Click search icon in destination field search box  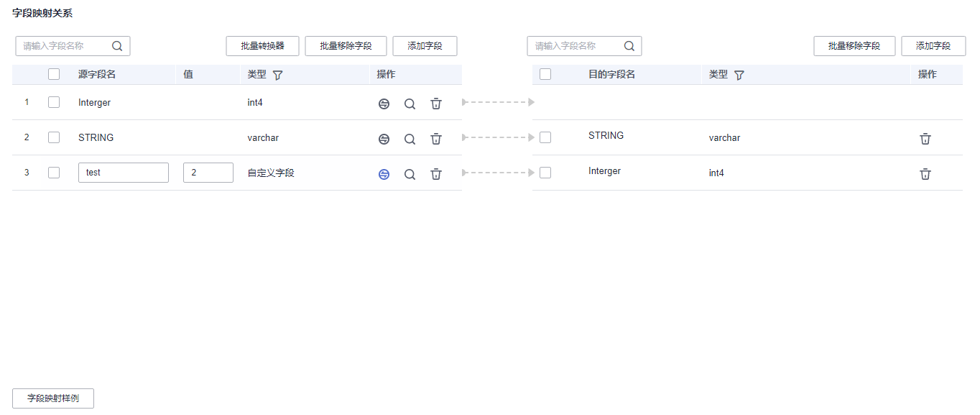pyautogui.click(x=629, y=46)
